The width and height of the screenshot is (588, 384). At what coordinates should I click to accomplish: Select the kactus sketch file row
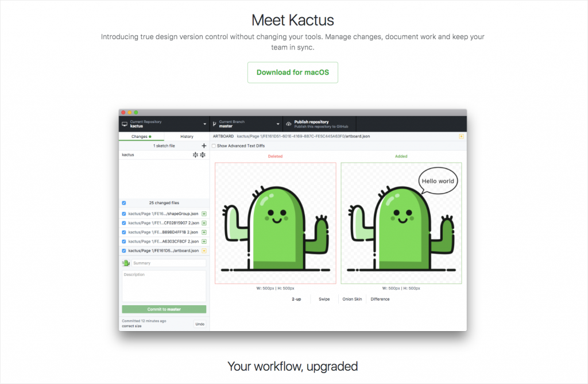(164, 155)
